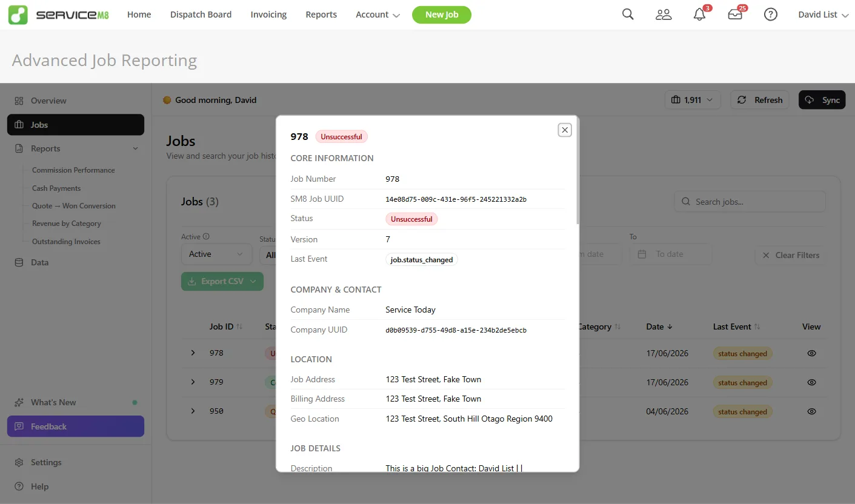Click Clear Filters
Viewport: 855px width, 504px height.
pos(790,255)
